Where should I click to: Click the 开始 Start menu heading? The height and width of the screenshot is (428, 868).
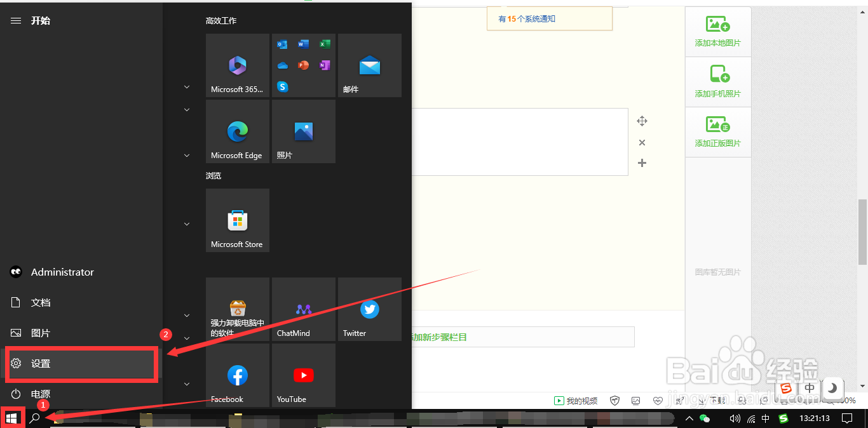(41, 20)
